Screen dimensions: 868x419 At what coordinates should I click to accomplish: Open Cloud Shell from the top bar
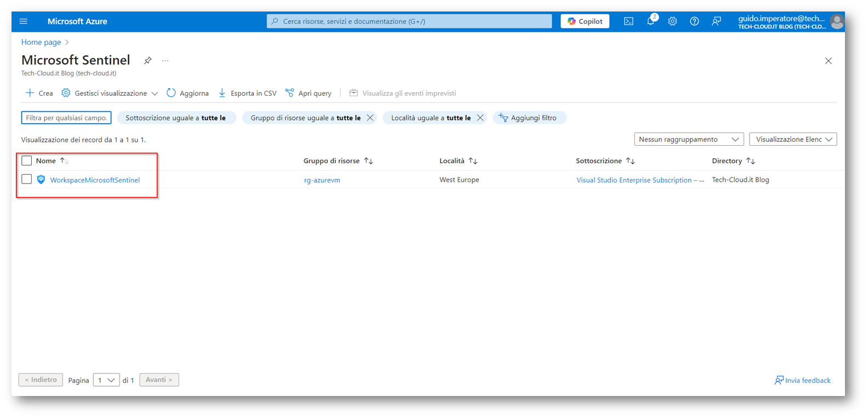(628, 21)
